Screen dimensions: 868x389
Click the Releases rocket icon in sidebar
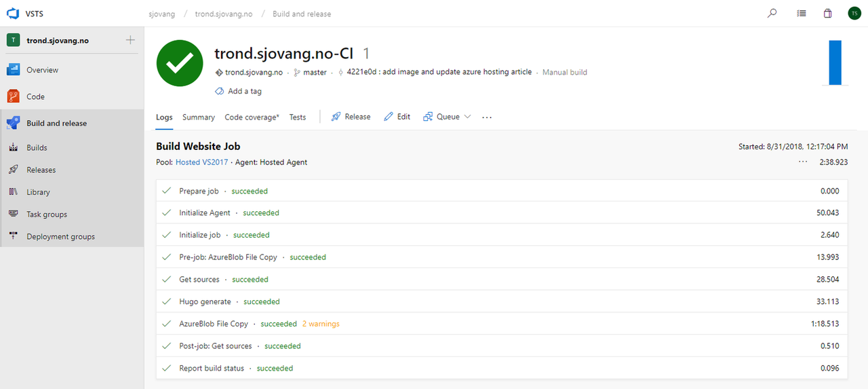[x=13, y=170]
